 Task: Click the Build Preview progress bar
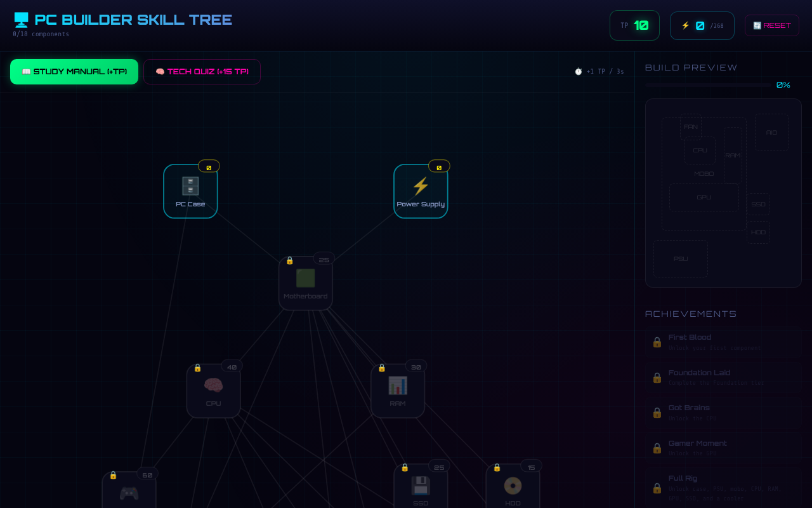pos(707,84)
